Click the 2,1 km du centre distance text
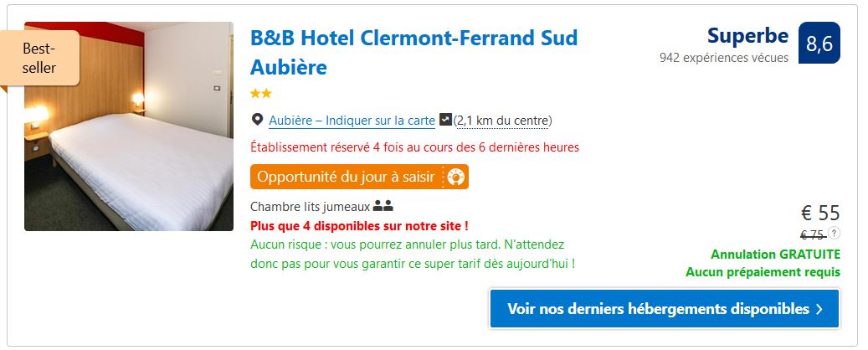 click(503, 121)
